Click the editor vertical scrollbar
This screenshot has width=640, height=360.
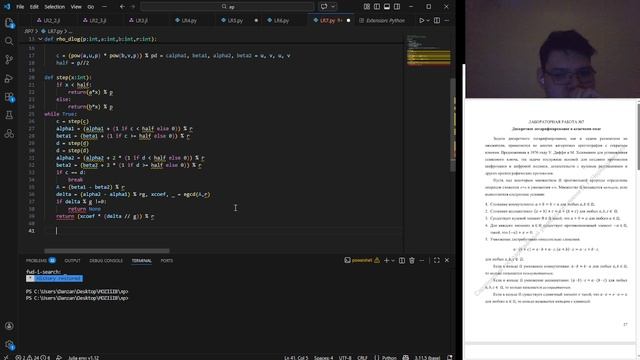pos(453,124)
